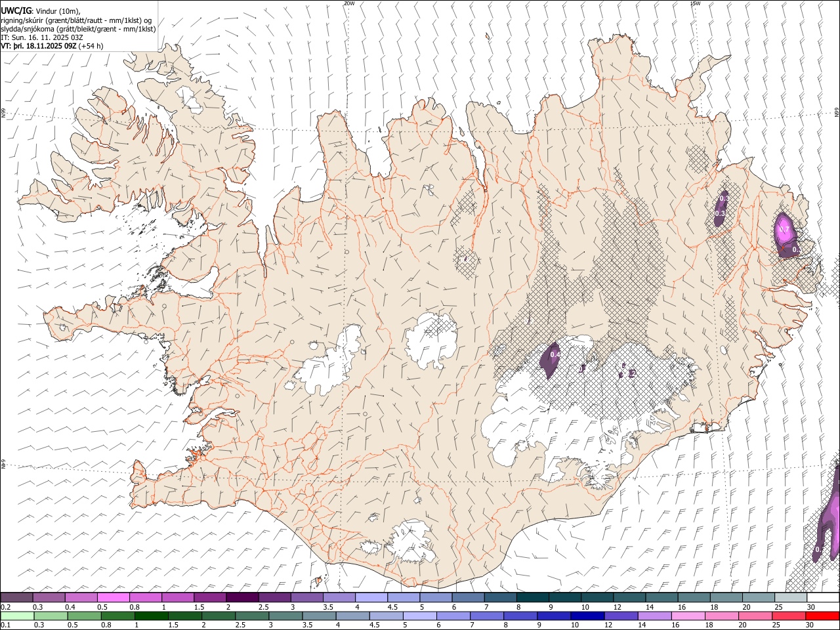Click the 'Vindur (10m)' legend text

(57, 10)
